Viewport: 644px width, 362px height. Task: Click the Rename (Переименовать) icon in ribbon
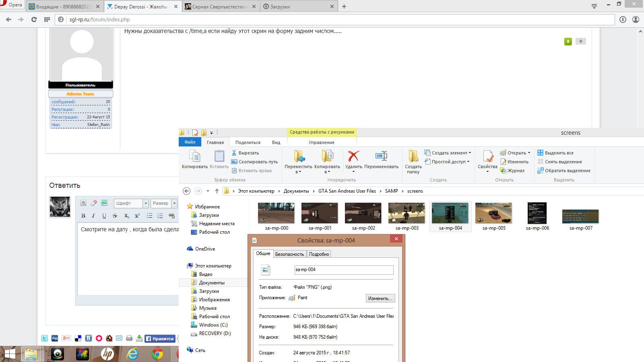coord(381,156)
